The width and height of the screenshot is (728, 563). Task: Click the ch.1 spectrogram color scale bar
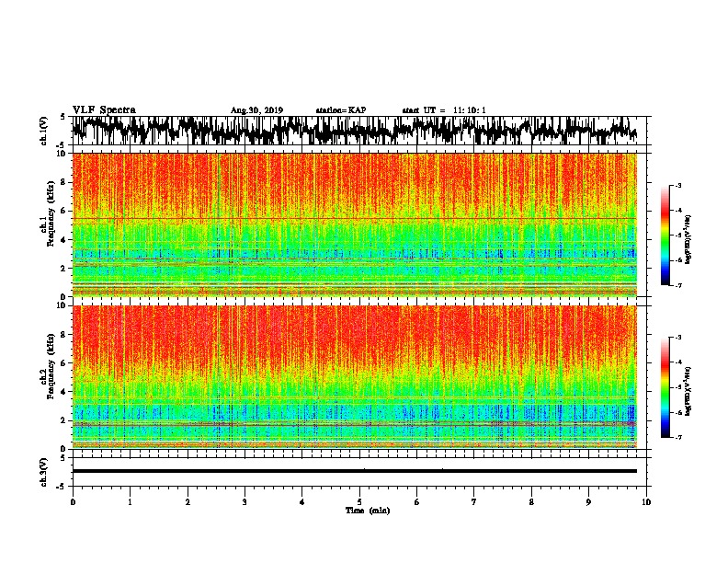coord(665,236)
